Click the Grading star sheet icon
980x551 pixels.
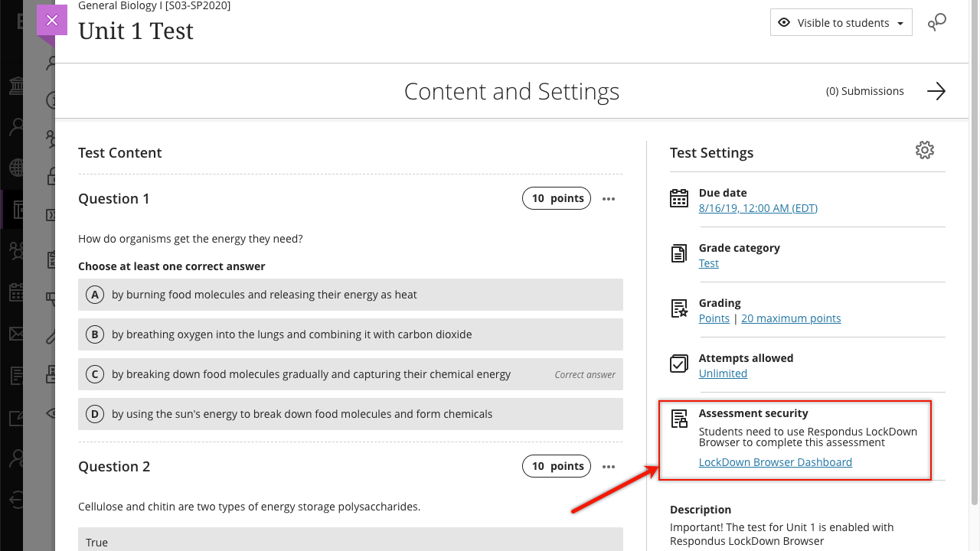(x=679, y=308)
